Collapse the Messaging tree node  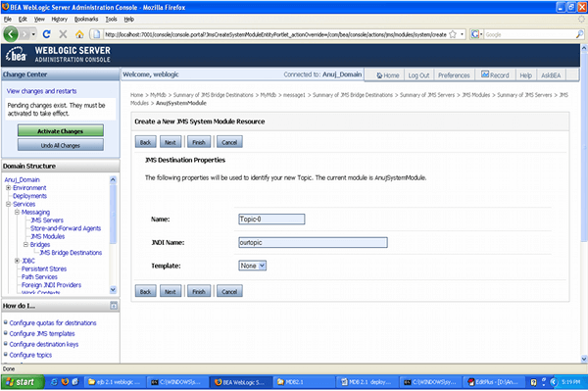[18, 213]
